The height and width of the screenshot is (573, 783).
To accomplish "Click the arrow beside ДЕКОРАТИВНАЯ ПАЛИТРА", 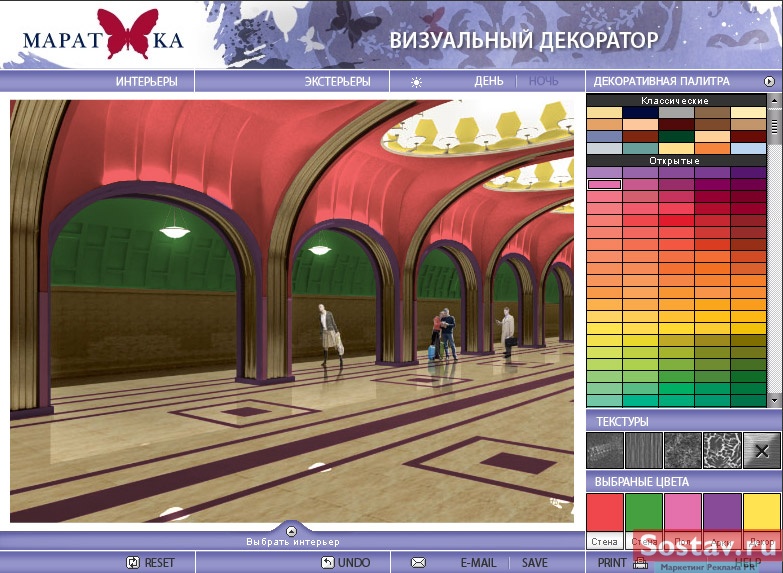I will [x=769, y=81].
